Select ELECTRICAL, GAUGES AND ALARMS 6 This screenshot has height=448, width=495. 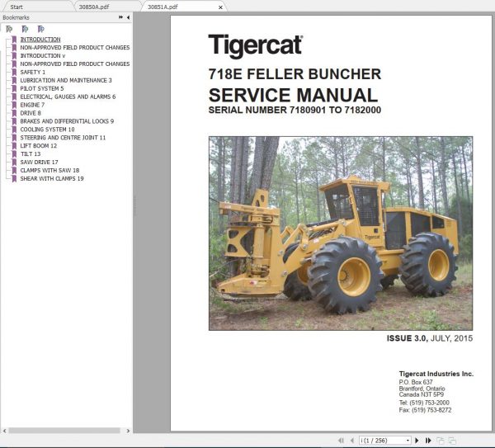[x=68, y=97]
